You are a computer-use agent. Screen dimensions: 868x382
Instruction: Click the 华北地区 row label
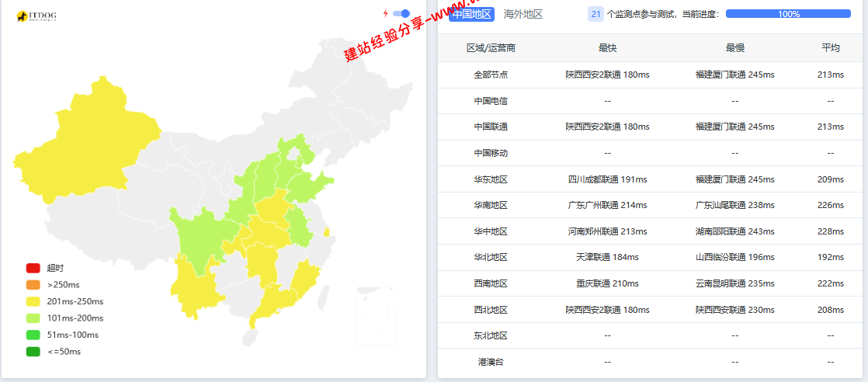491,258
